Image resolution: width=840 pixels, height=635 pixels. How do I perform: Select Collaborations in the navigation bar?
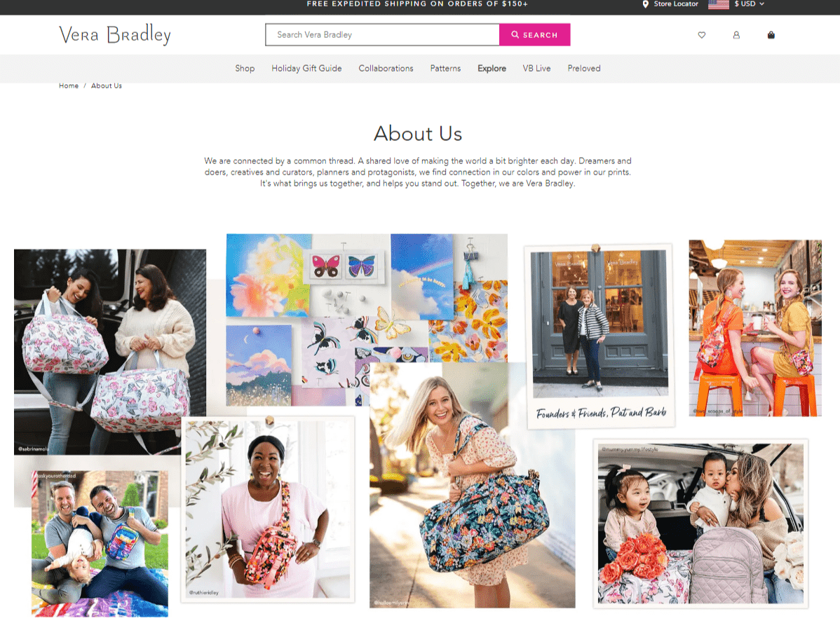[x=386, y=69]
